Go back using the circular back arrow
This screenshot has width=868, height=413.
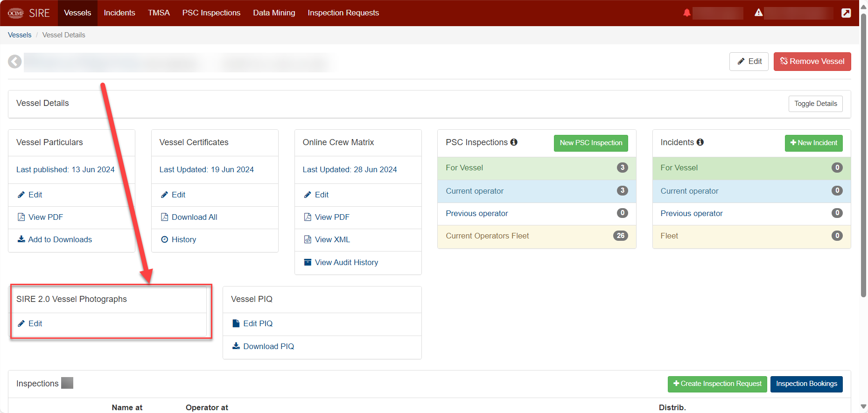[15, 62]
